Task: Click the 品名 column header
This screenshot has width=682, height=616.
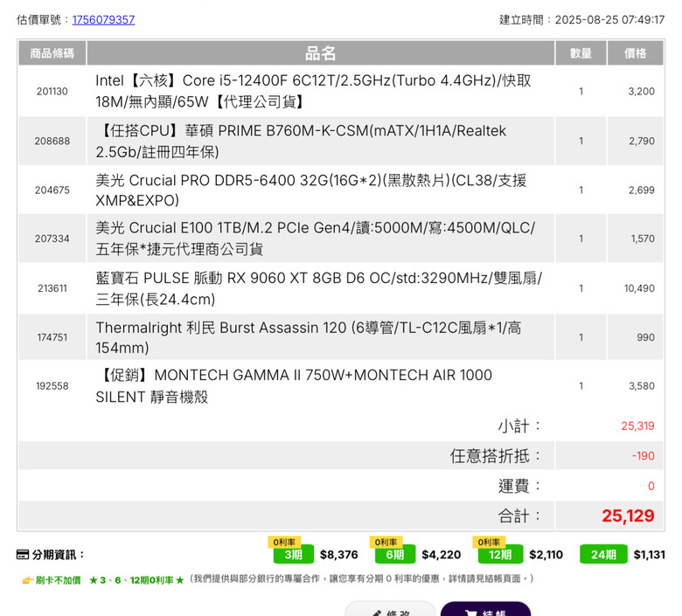Action: [x=321, y=53]
